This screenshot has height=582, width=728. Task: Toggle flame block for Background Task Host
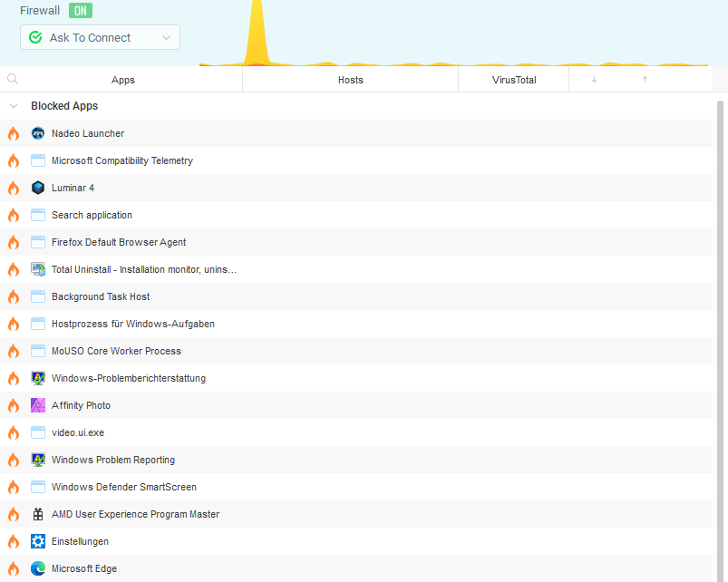click(14, 297)
